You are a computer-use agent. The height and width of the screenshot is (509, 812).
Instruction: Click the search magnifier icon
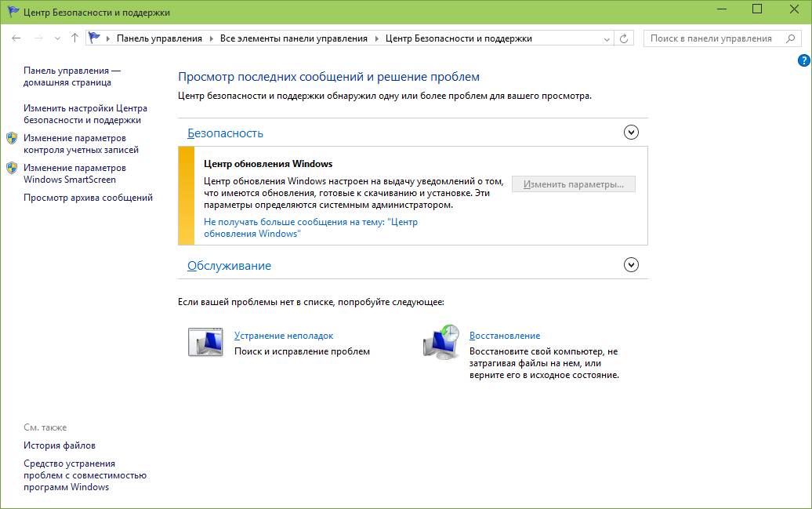point(790,38)
